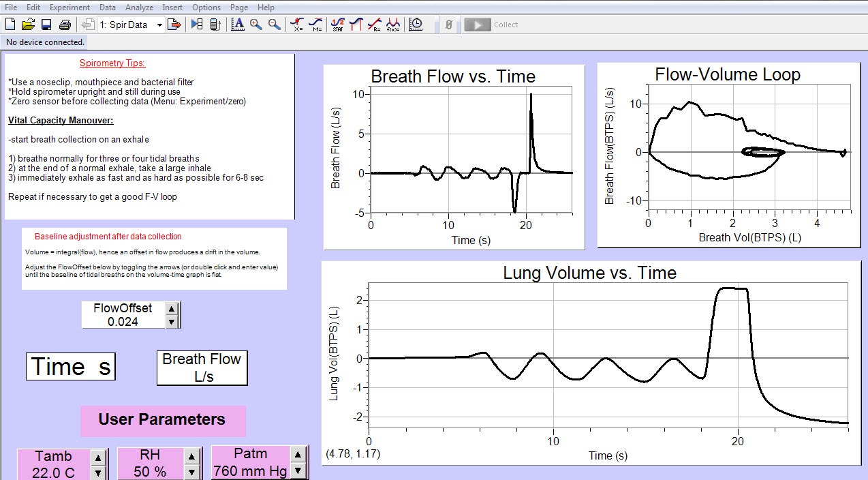Save the experiment with the floppy disk icon
This screenshot has width=868, height=480.
[x=46, y=25]
